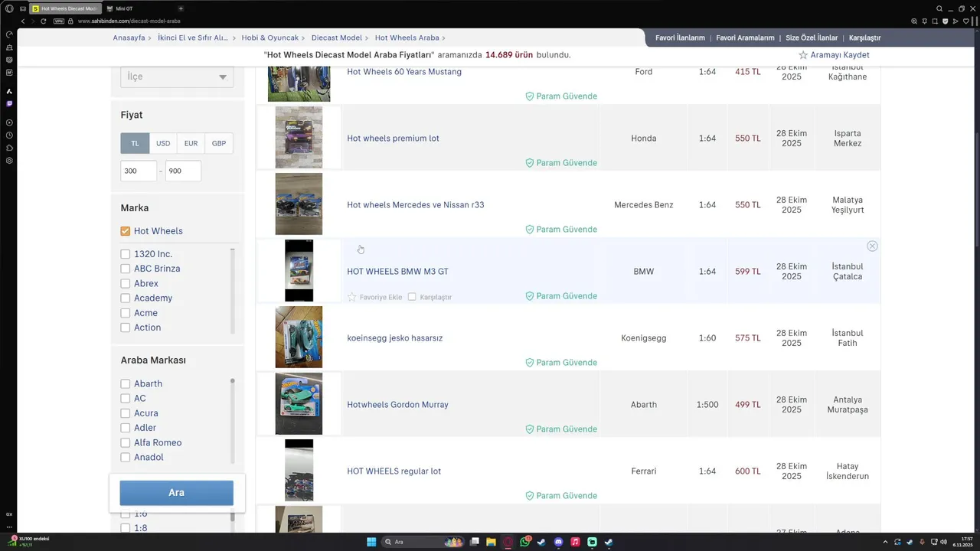This screenshot has height=551, width=980.
Task: Open the Diecast Model breadcrumb
Action: pyautogui.click(x=337, y=37)
